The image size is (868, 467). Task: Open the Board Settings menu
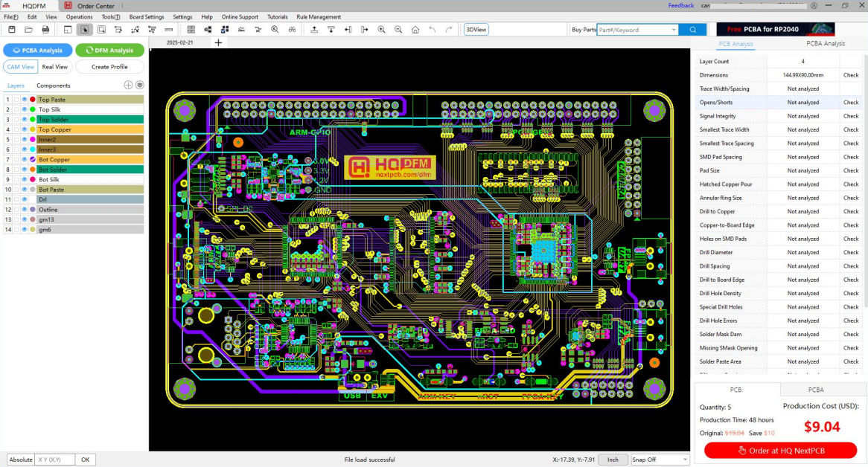click(x=147, y=16)
